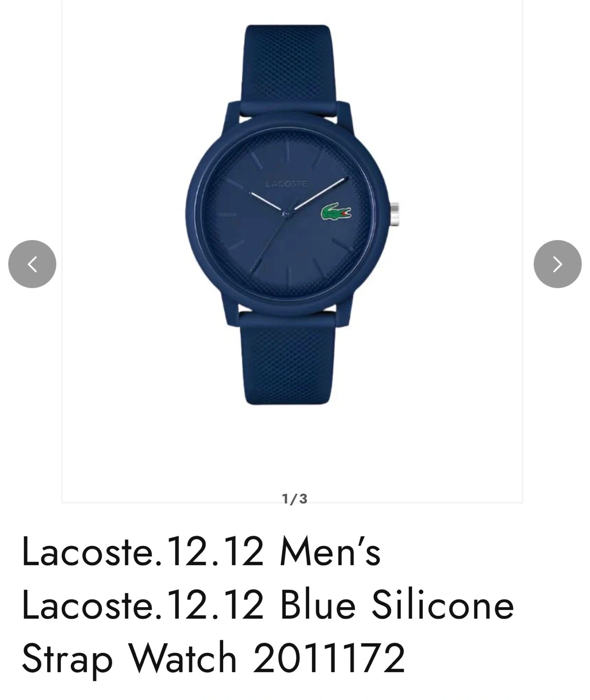590x700 pixels.
Task: Click the silver crown on watch side
Action: [395, 214]
